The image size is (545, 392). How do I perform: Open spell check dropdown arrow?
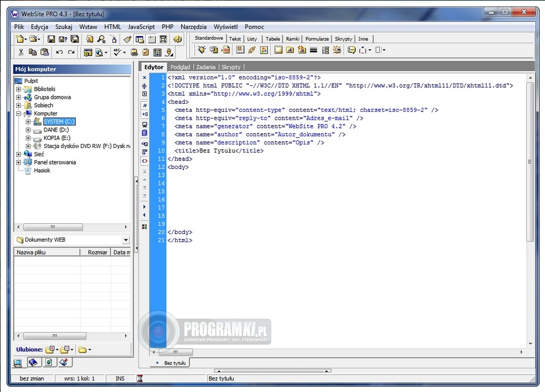[124, 53]
